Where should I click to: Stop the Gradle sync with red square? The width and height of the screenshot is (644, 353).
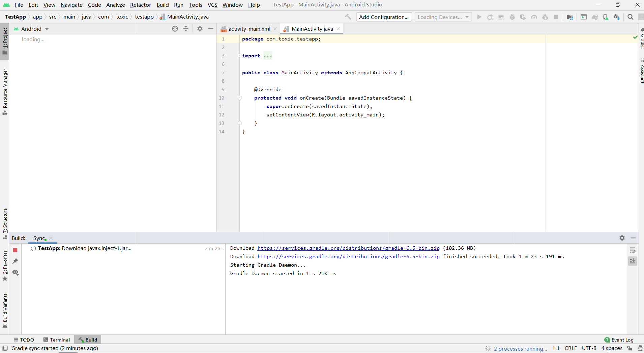coord(15,250)
